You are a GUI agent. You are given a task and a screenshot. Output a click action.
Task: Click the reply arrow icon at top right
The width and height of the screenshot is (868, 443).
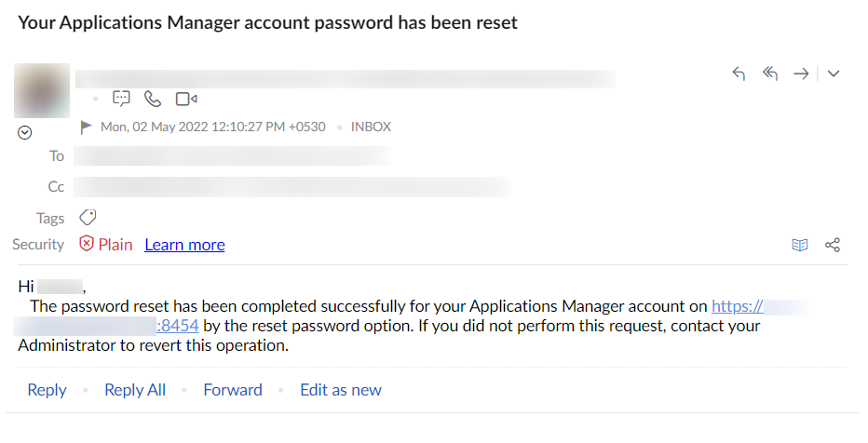[739, 74]
